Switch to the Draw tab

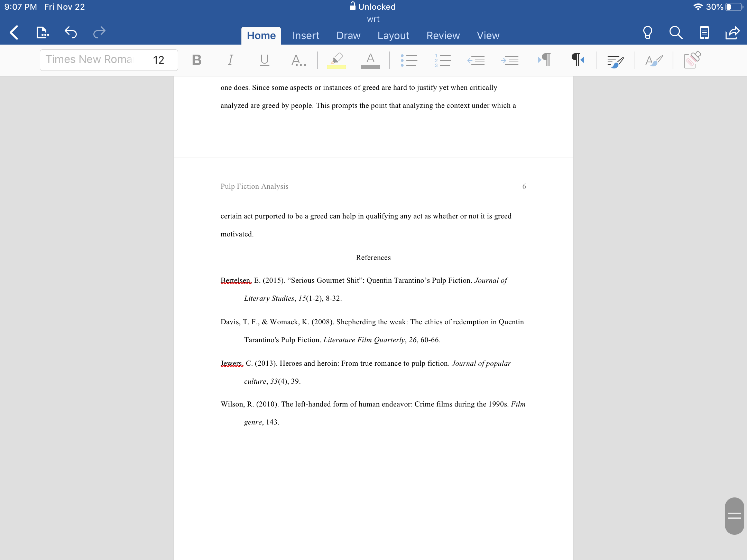348,36
